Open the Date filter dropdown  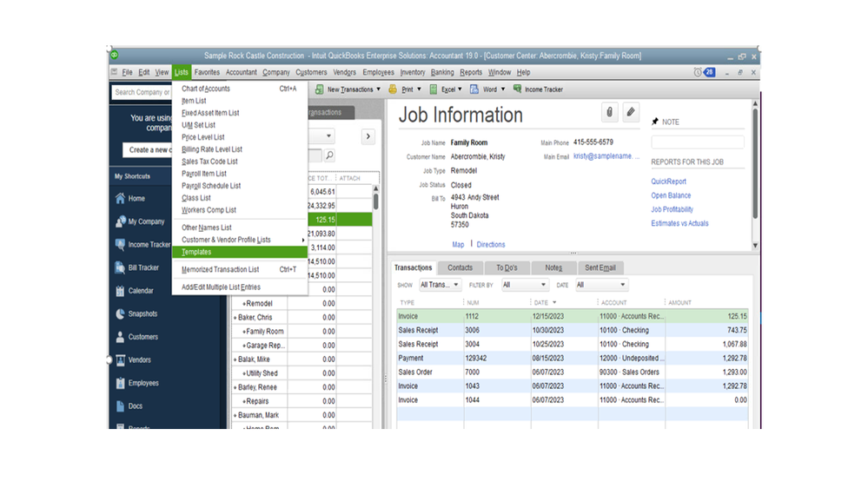[x=600, y=285]
